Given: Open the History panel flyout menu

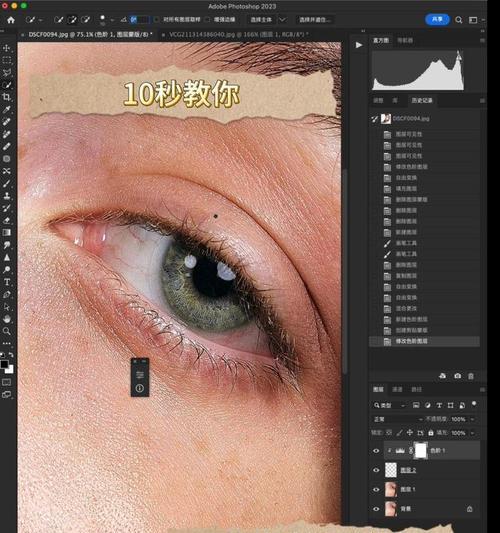Looking at the screenshot, I should (482, 101).
